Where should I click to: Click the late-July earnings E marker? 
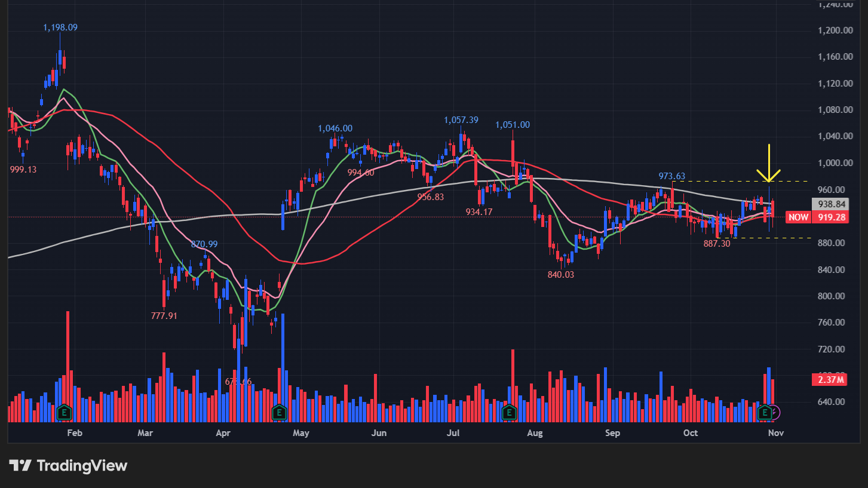tap(508, 412)
